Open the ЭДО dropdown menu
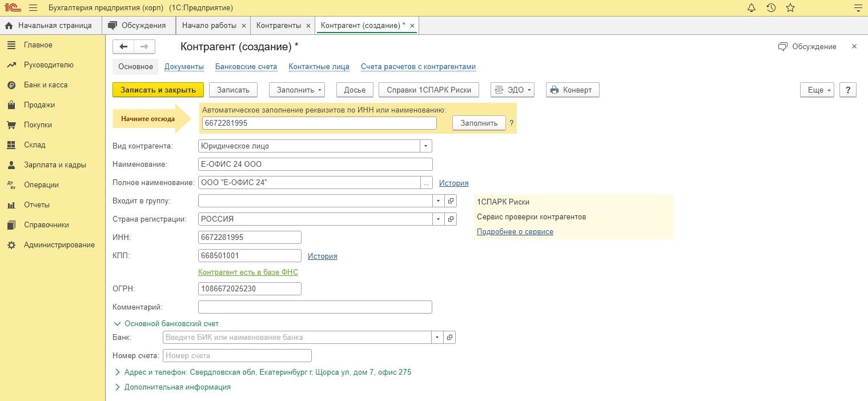868x401 pixels. [512, 90]
